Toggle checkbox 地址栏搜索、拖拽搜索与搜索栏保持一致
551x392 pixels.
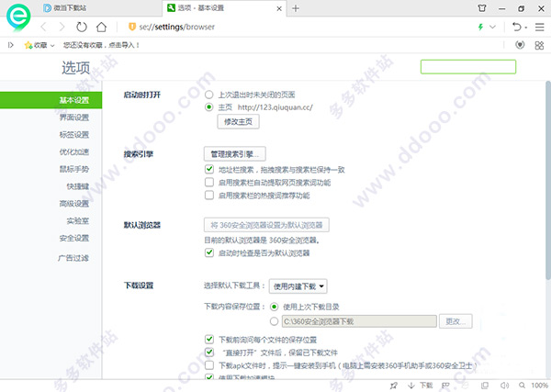pos(209,169)
